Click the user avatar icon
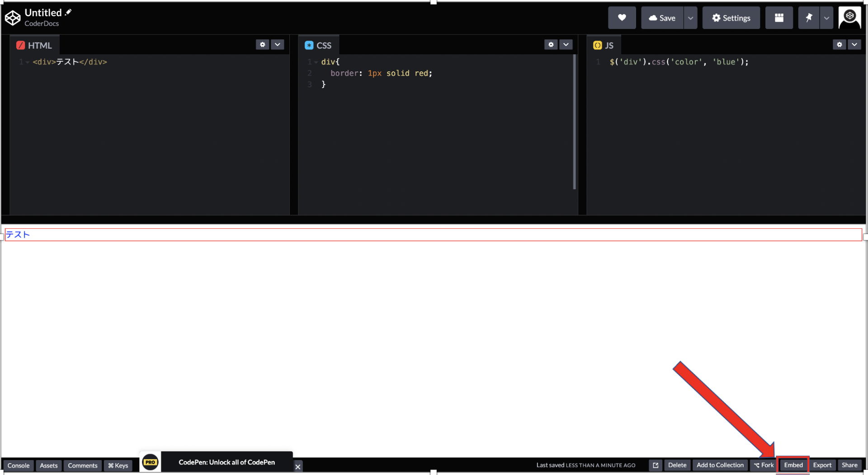Viewport: 868px width, 475px height. click(849, 18)
